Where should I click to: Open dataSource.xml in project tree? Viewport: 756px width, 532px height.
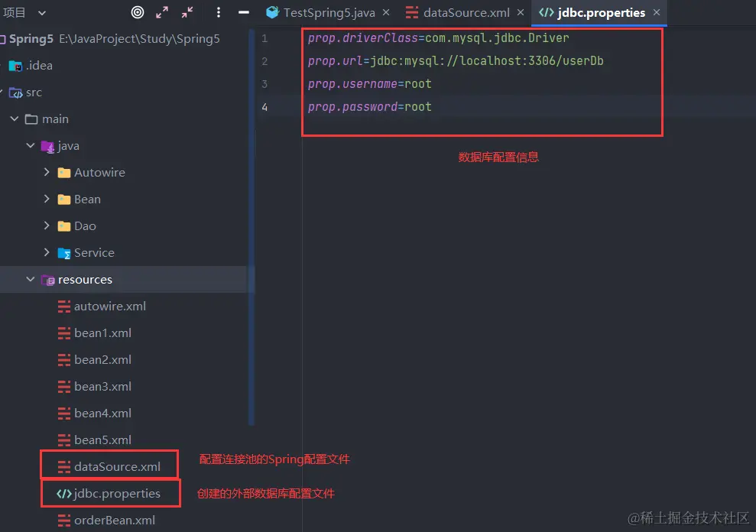point(117,467)
